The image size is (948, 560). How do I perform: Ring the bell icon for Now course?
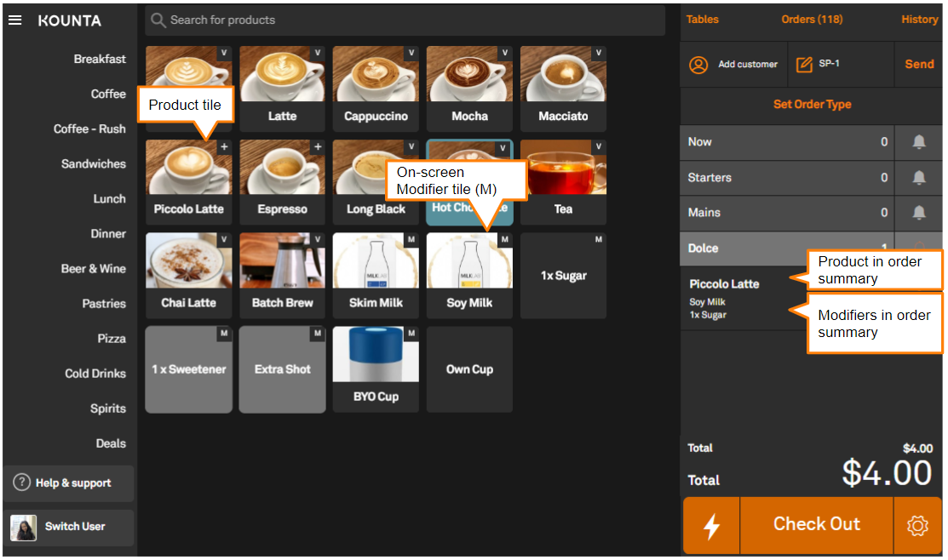pos(918,142)
